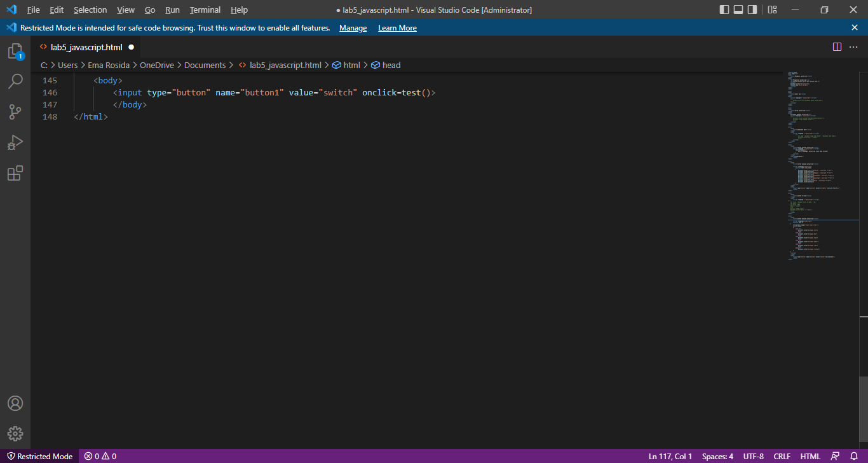The image size is (868, 463).
Task: Close the Restricted Mode notification banner
Action: pyautogui.click(x=855, y=27)
